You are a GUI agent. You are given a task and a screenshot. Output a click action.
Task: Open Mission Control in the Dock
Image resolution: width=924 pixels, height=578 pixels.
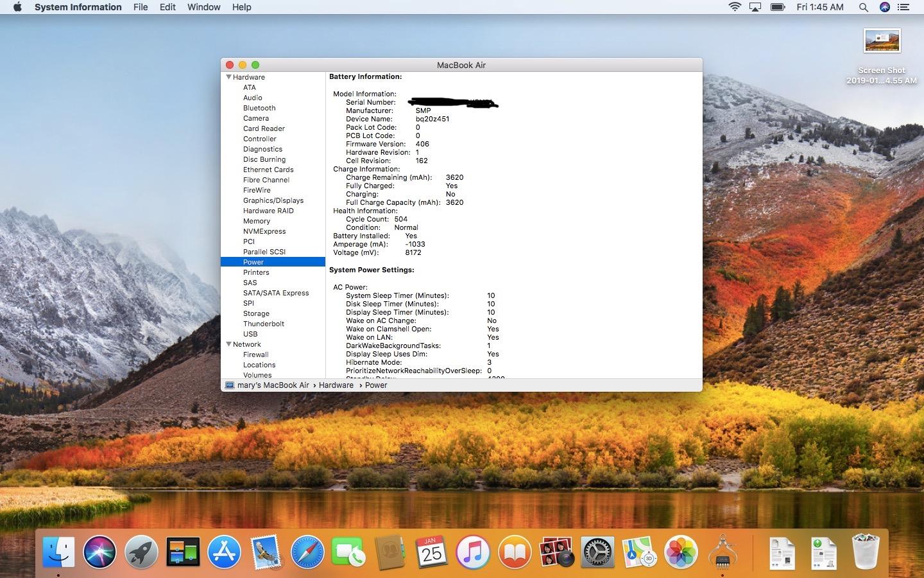(x=183, y=552)
